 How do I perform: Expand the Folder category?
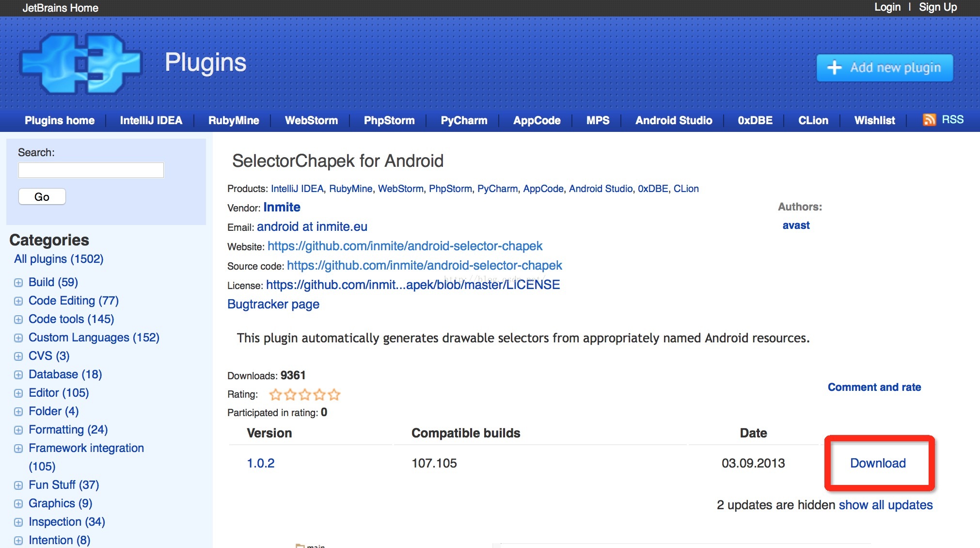pos(18,412)
